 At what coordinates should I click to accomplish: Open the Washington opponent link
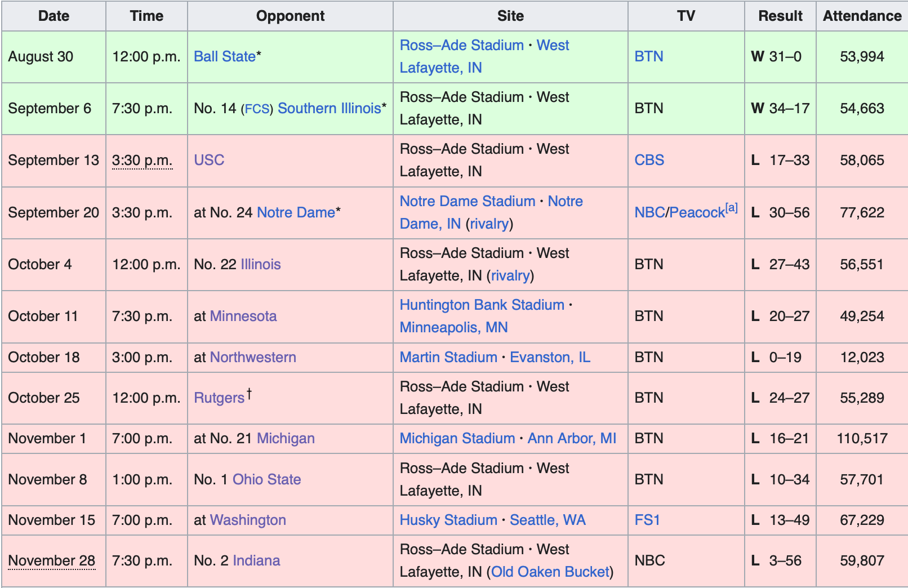pyautogui.click(x=248, y=520)
